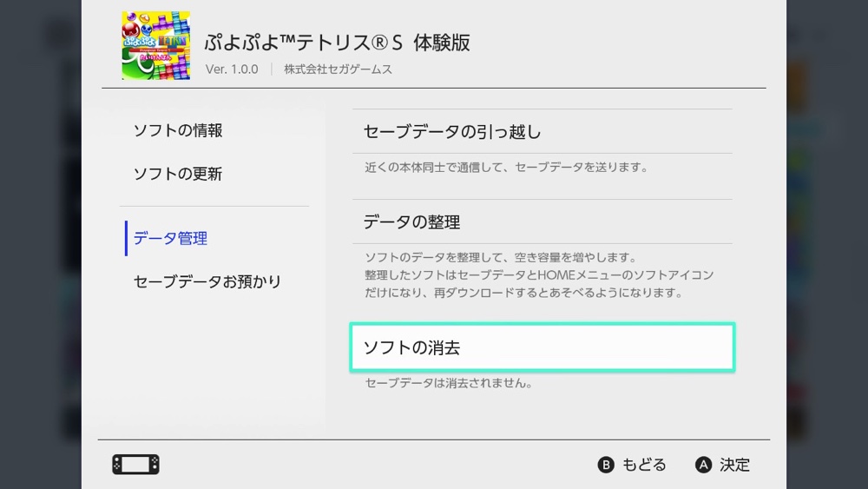The height and width of the screenshot is (489, 868).
Task: Click the game title ぷよぷよテトリスS 体験版
Action: (337, 43)
